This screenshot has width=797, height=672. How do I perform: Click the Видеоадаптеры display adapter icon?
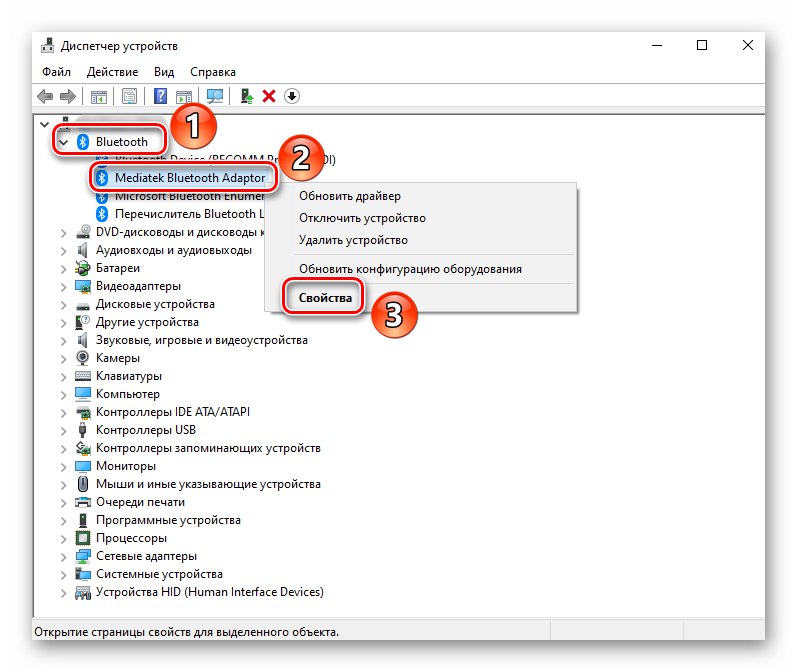83,286
